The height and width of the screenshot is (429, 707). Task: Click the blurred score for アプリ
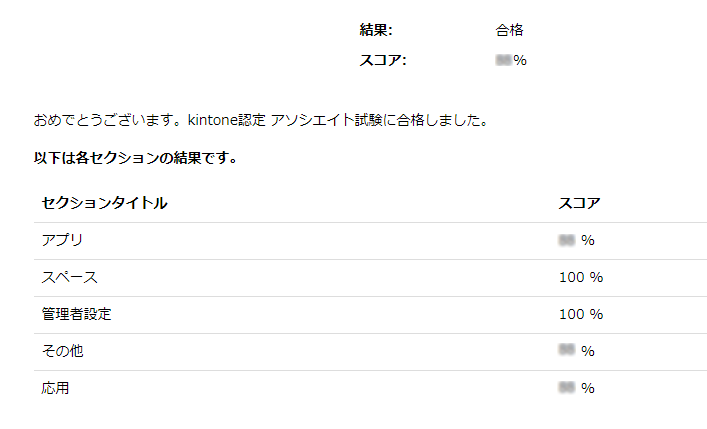577,240
